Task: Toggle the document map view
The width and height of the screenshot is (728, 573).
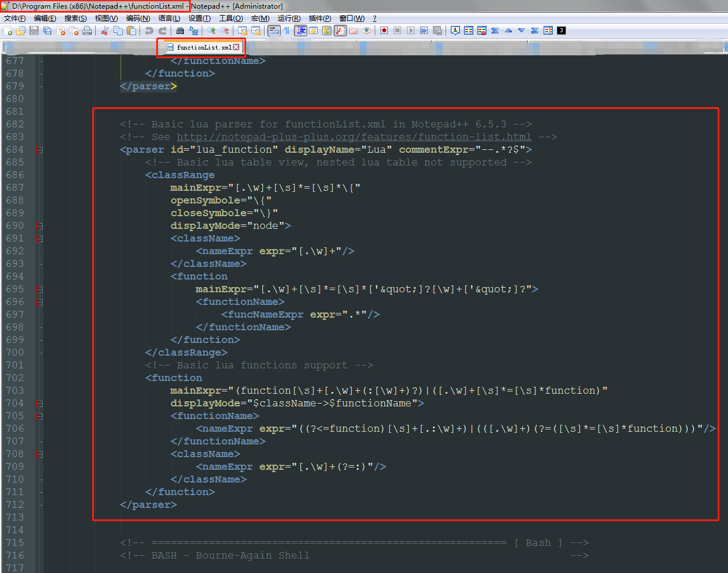Action: [326, 30]
